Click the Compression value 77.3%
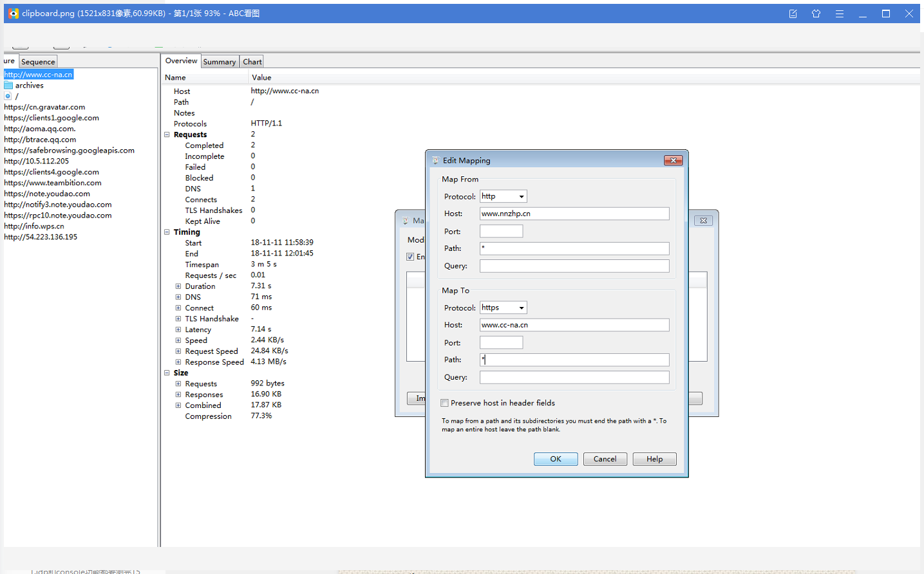 coord(261,416)
